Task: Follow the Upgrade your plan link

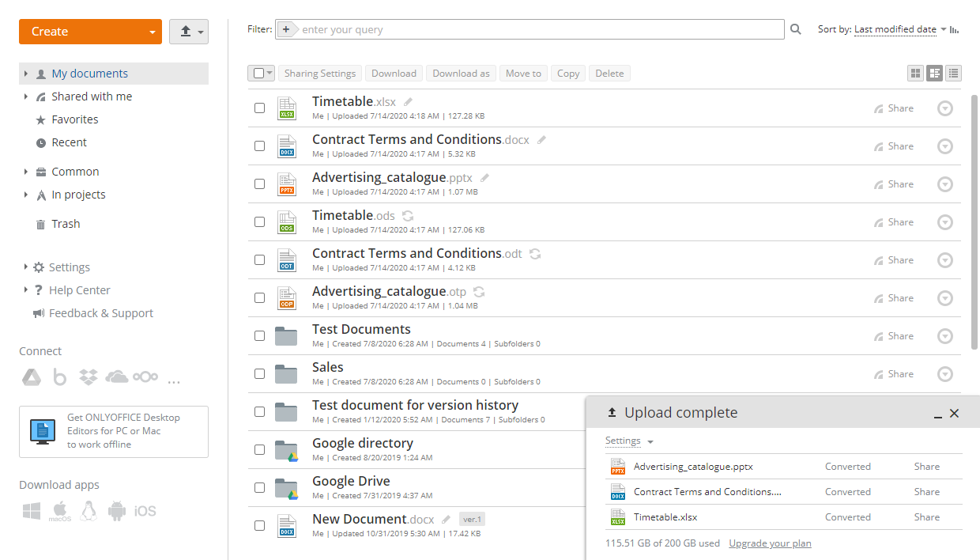Action: pos(770,543)
